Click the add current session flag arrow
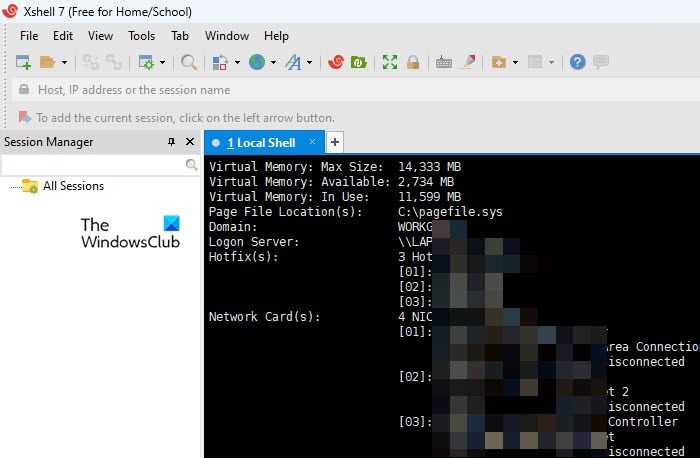Image resolution: width=700 pixels, height=458 pixels. pos(25,117)
